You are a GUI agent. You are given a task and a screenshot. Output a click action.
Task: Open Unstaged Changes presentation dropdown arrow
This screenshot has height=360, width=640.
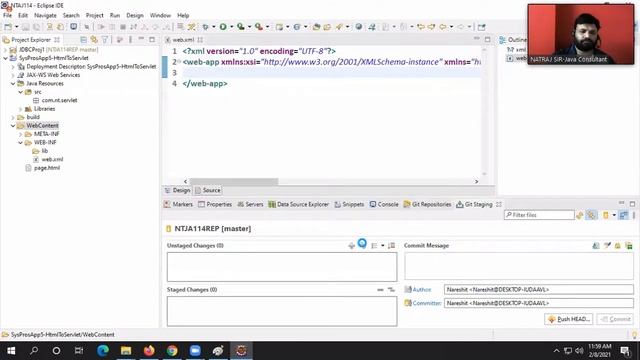(382, 246)
